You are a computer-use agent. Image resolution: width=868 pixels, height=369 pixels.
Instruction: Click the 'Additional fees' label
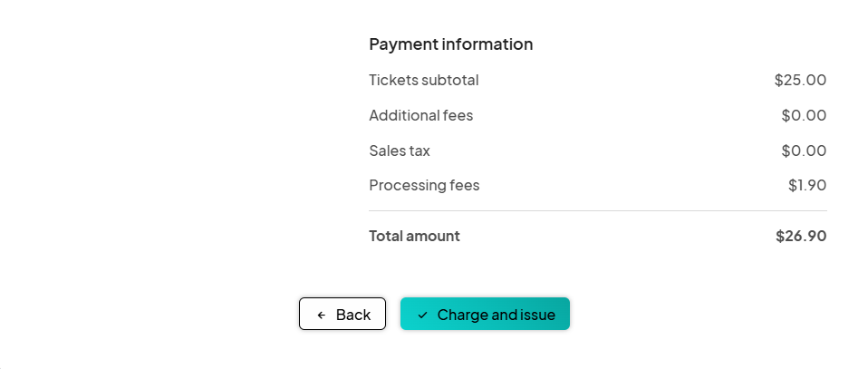pyautogui.click(x=420, y=115)
